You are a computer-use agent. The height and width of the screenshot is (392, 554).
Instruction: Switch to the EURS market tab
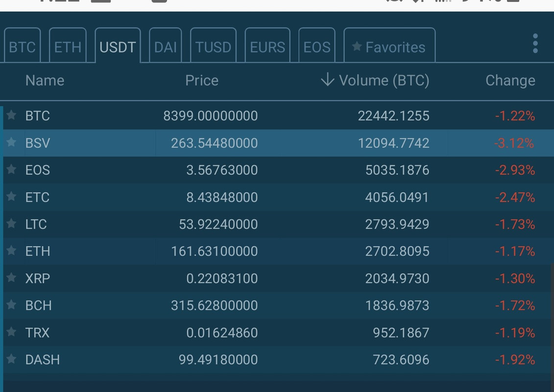[x=267, y=45]
